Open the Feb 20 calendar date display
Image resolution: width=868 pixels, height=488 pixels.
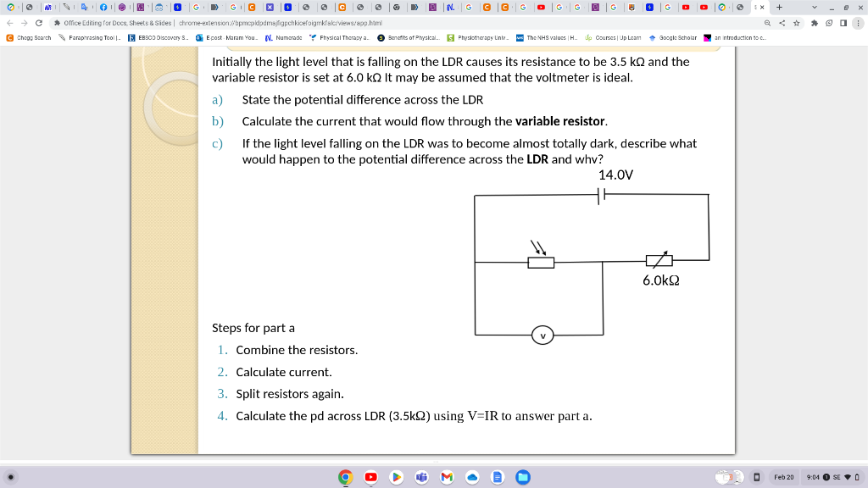click(x=785, y=477)
